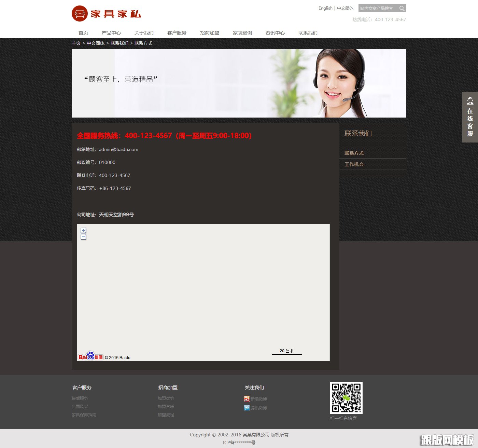Open 售后服务 footer link
478x448 pixels.
80,398
